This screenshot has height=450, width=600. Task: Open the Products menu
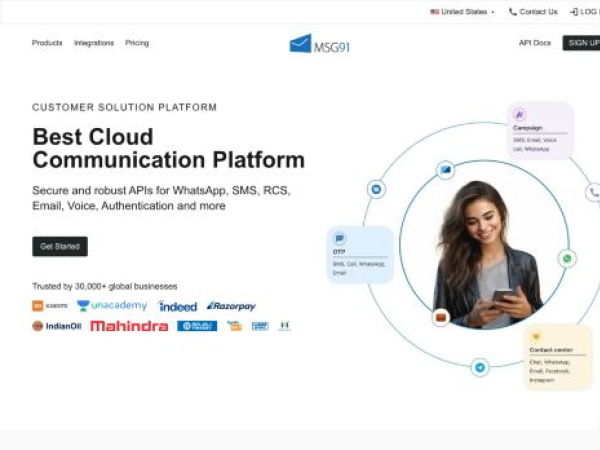(x=47, y=43)
